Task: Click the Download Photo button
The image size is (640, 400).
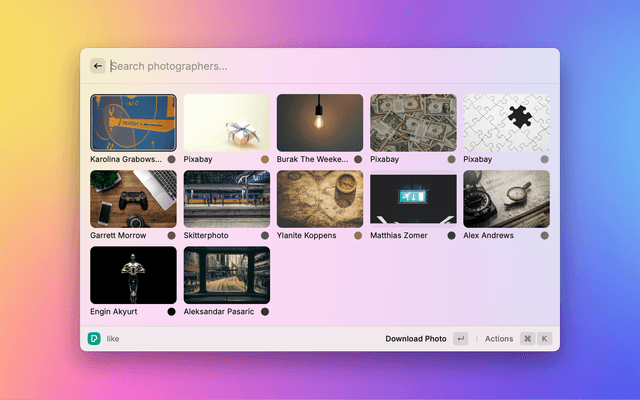Action: coord(416,339)
